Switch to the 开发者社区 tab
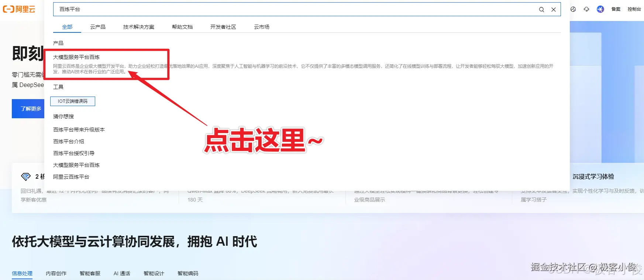Screen dimensions: 644x280 pyautogui.click(x=223, y=27)
